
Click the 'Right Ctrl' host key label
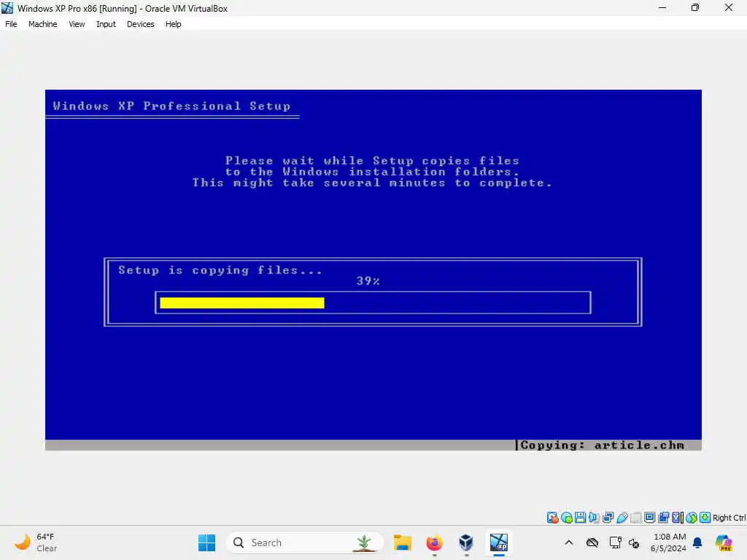click(729, 518)
